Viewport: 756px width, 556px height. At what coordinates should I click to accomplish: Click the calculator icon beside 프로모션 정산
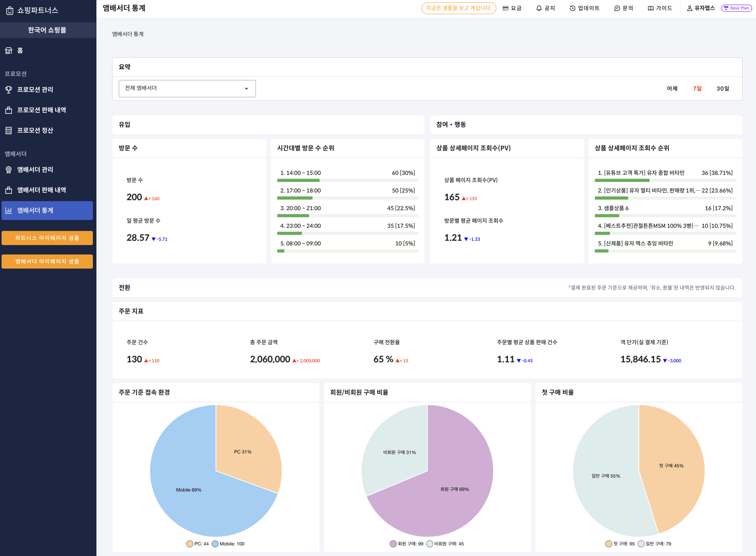tap(9, 130)
